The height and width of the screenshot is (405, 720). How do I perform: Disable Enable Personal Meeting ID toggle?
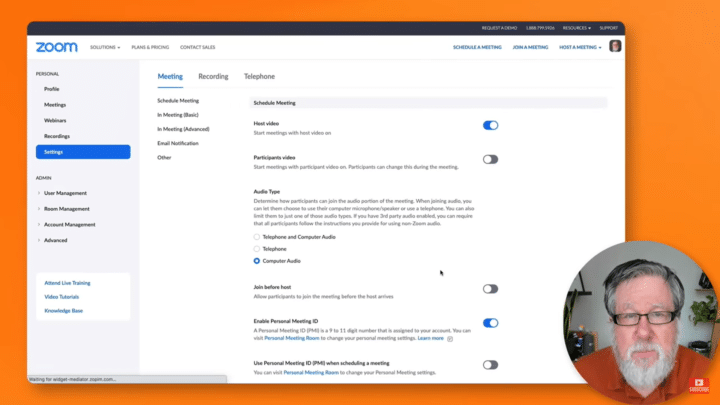tap(490, 323)
